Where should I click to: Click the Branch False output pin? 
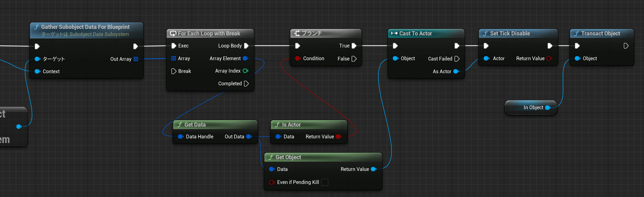click(354, 59)
